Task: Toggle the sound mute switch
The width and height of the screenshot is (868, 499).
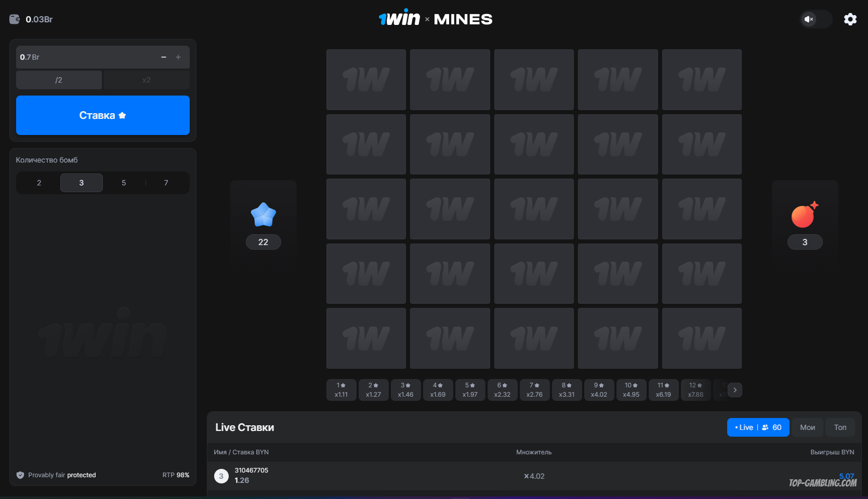Action: point(815,19)
